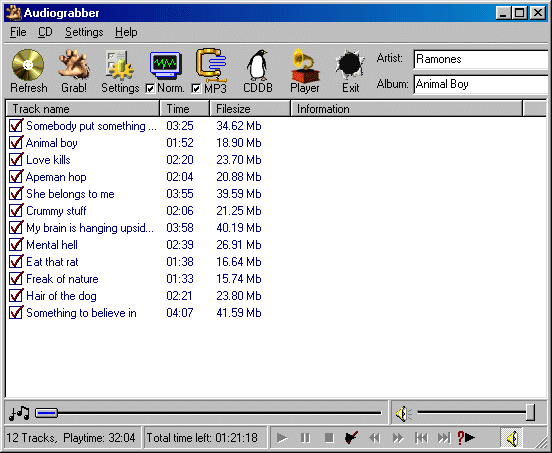Stop playback
Viewport: 552px width, 453px height.
[x=329, y=438]
